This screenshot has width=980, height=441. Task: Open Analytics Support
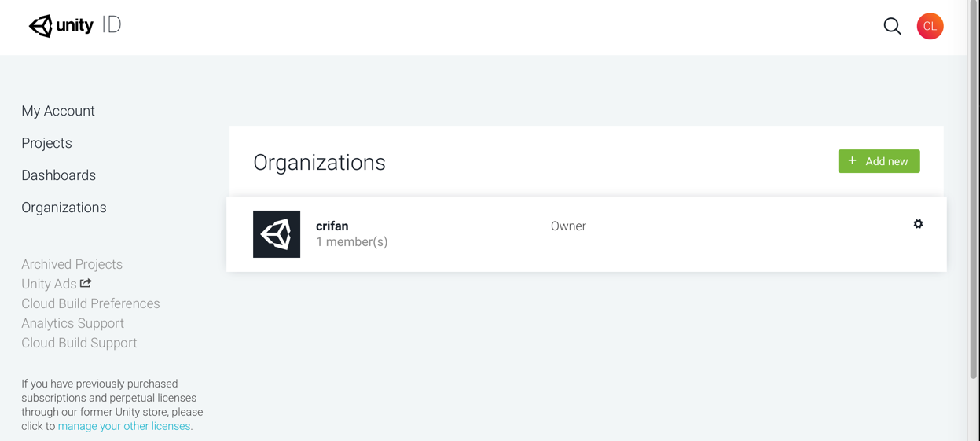click(72, 323)
